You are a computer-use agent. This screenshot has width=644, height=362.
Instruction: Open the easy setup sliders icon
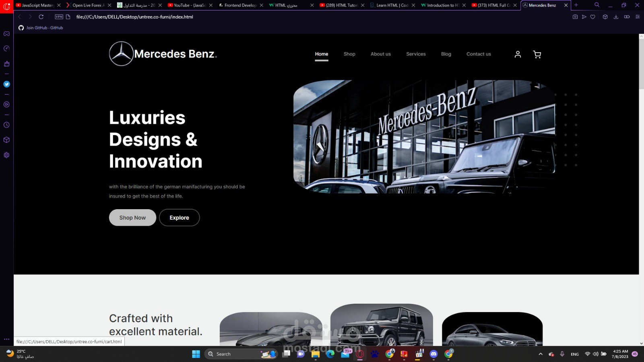[637, 17]
